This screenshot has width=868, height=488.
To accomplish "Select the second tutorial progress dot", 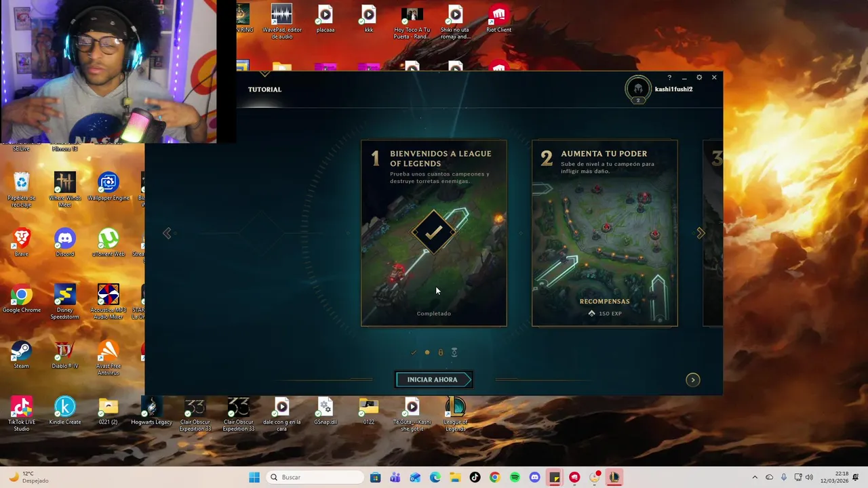I will pyautogui.click(x=427, y=352).
